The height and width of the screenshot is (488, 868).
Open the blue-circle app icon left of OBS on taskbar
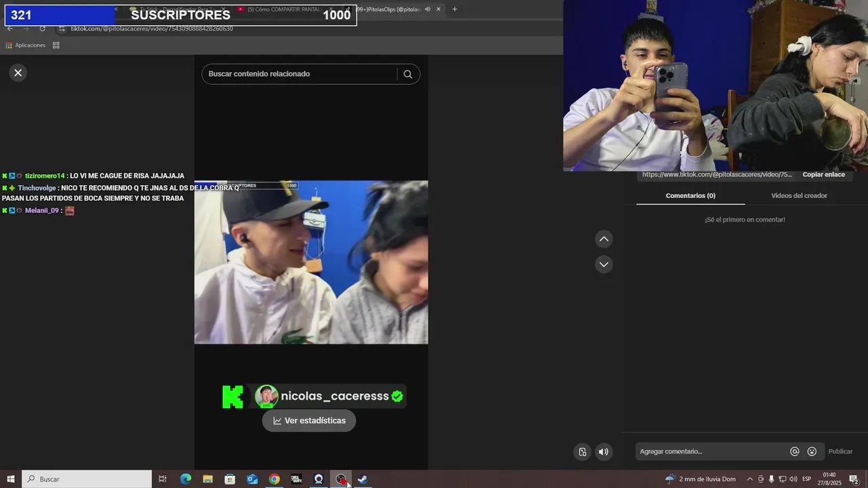pos(319,479)
